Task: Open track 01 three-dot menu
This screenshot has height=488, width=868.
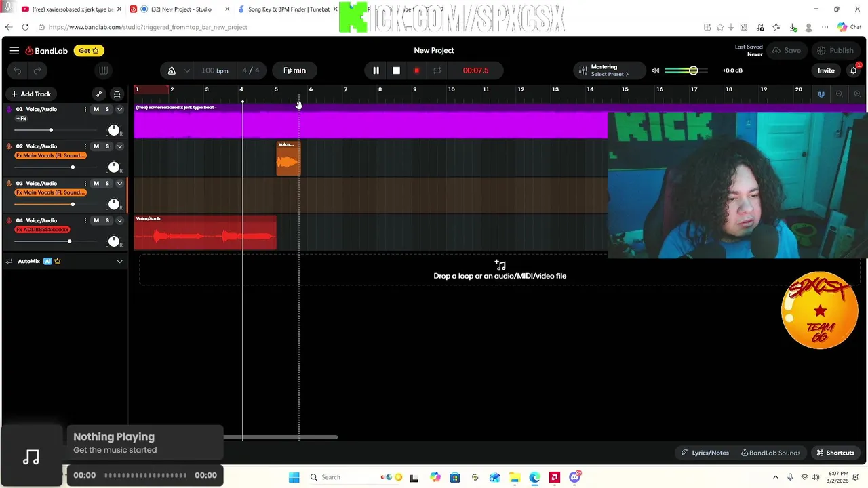Action: pos(85,109)
